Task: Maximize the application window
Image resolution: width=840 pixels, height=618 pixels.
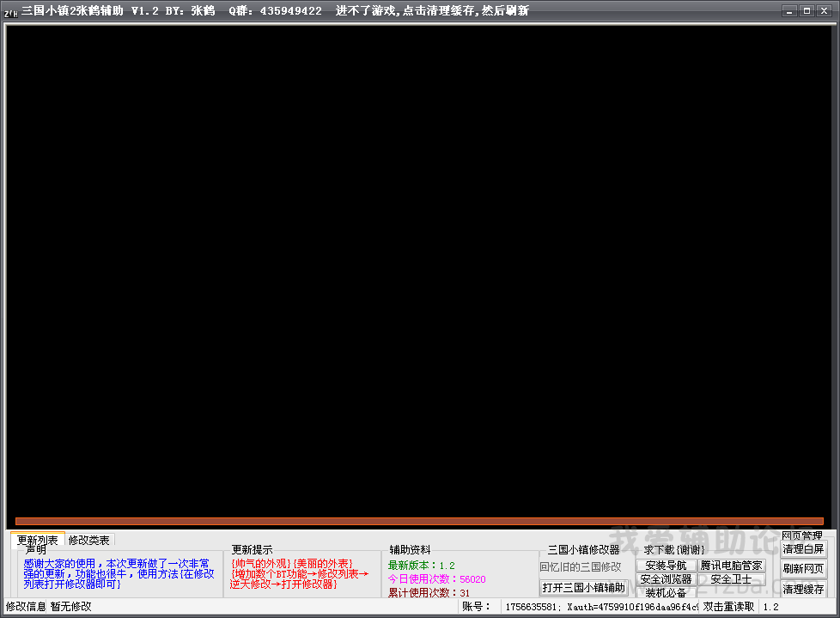Action: tap(807, 10)
